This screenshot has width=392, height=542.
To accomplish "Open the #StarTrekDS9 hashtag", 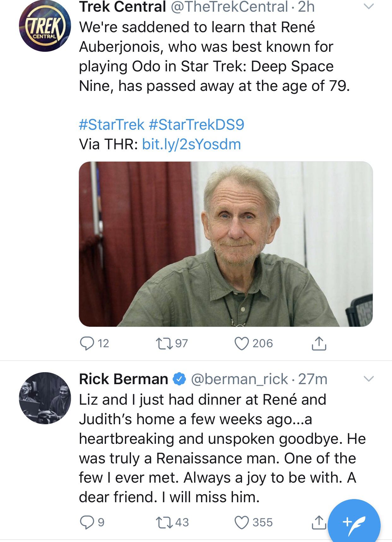I will 196,124.
